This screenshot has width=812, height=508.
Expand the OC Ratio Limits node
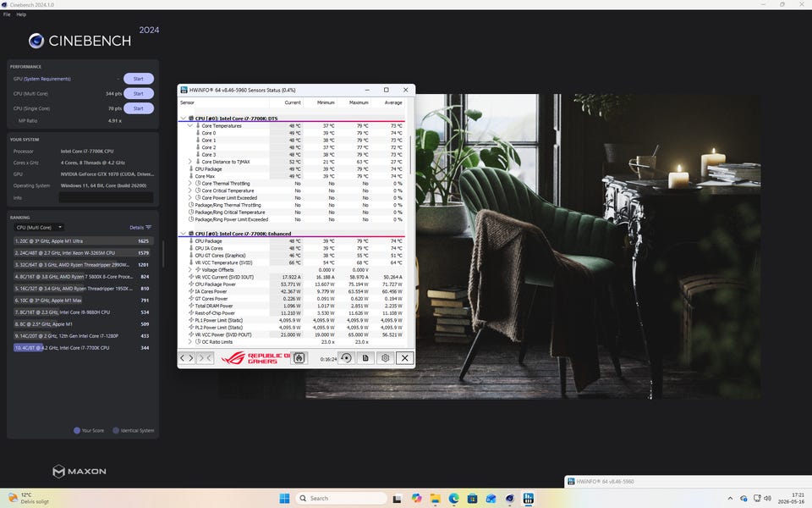pos(190,342)
